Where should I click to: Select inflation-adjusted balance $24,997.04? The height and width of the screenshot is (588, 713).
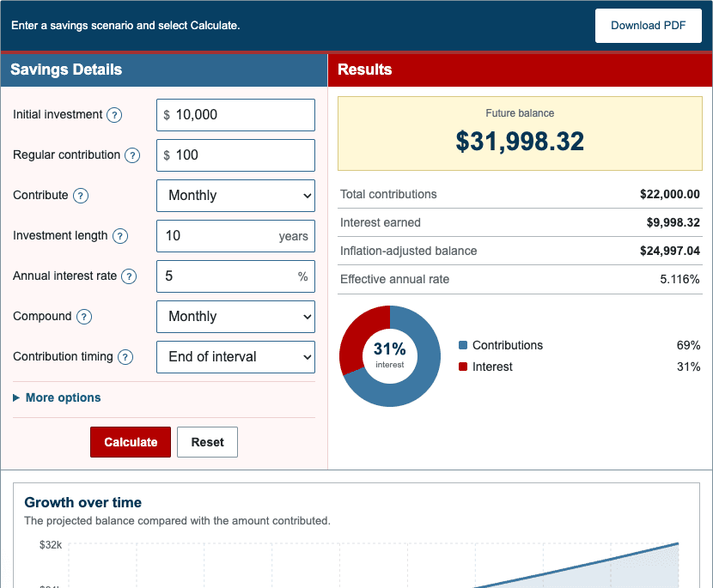670,251
